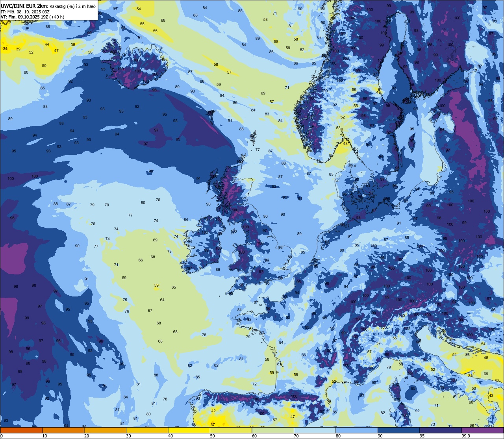This screenshot has width=504, height=439.
Task: Click the pale green 60–70 legend swatch
Action: (x=273, y=430)
